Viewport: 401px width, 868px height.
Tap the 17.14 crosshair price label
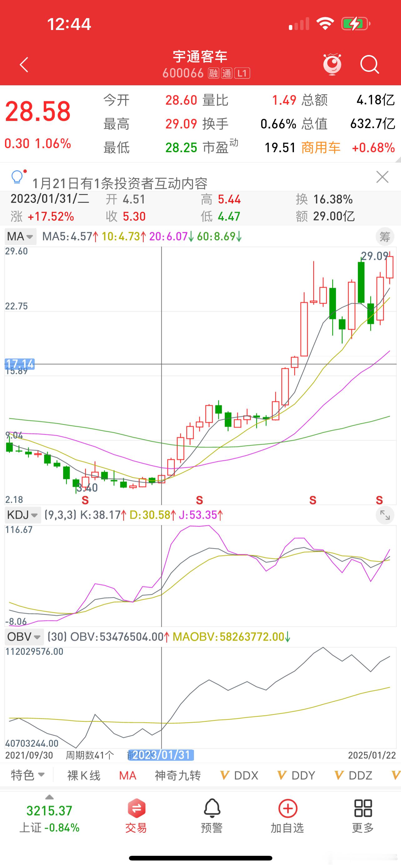coord(20,364)
